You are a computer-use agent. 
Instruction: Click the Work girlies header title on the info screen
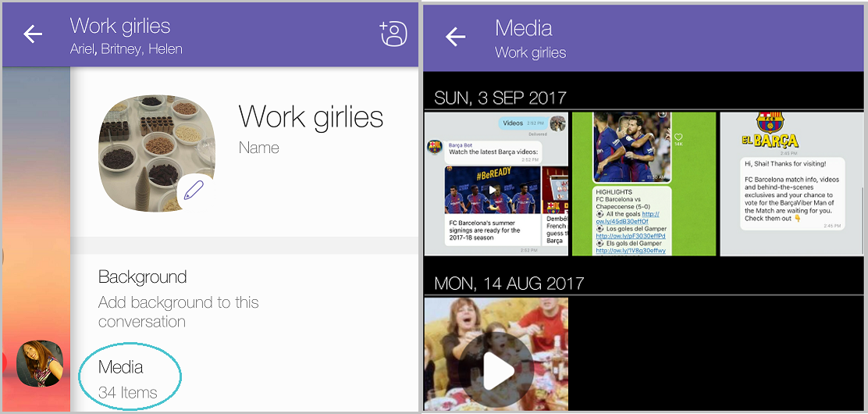coord(120,26)
